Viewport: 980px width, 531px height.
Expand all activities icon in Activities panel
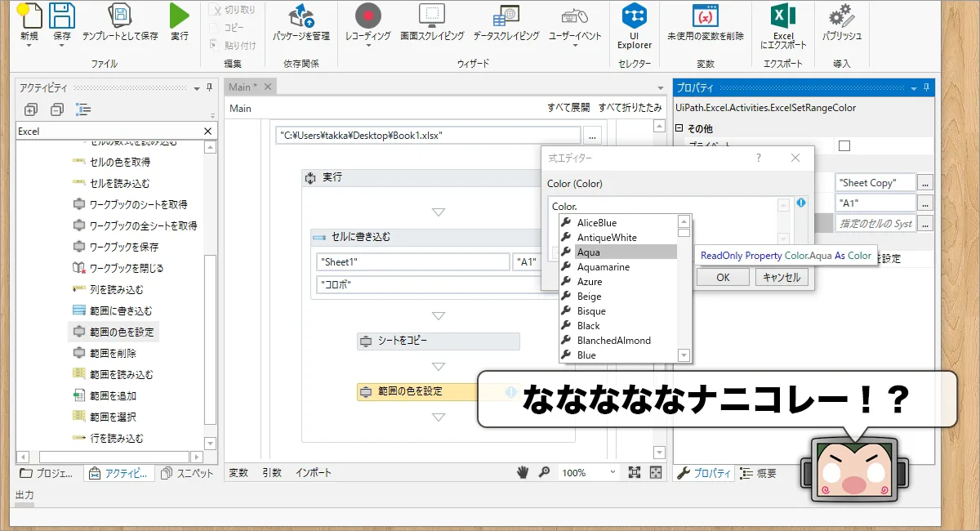coord(31,109)
